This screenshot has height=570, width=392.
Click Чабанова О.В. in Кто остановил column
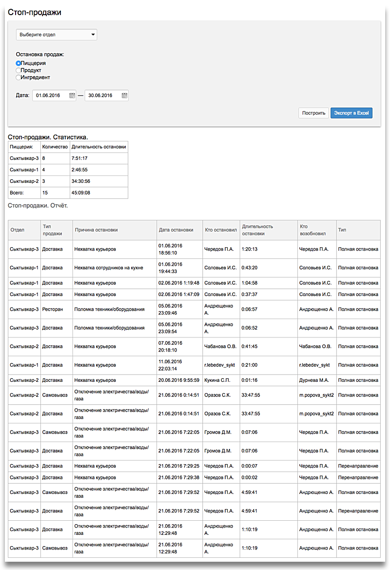pos(220,346)
